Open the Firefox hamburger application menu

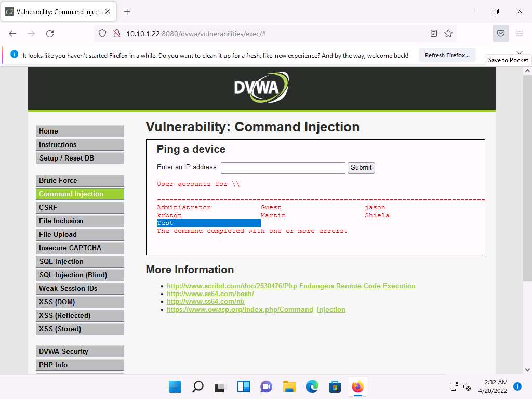(520, 34)
